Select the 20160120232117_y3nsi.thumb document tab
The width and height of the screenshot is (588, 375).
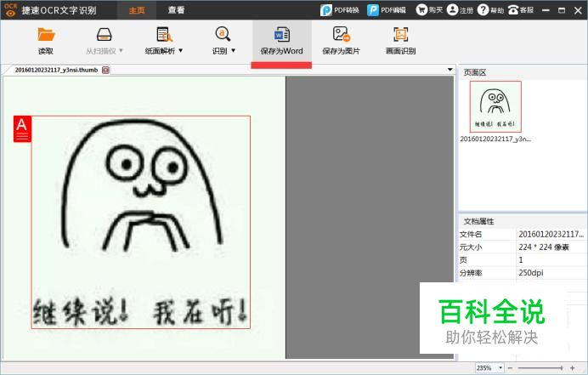point(56,71)
